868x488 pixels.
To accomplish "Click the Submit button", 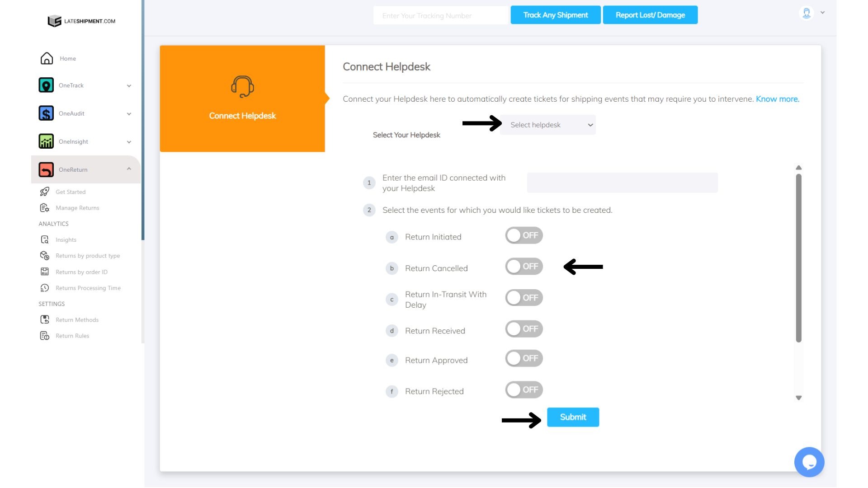I will [x=573, y=417].
